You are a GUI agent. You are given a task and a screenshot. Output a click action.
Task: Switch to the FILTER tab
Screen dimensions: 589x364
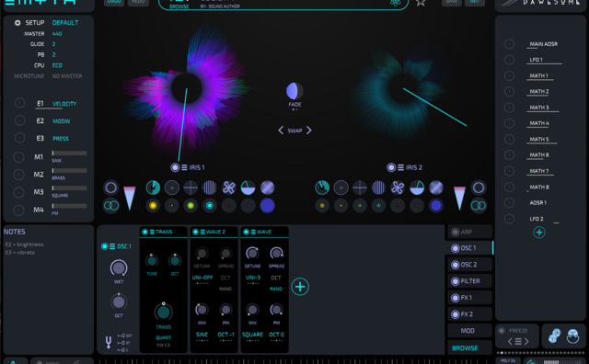point(469,281)
